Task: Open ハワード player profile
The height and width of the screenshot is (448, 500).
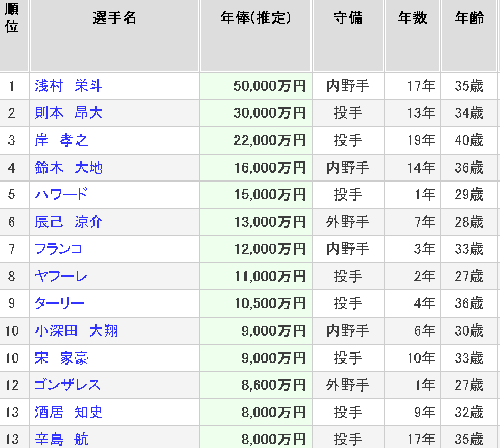Action: 61,195
